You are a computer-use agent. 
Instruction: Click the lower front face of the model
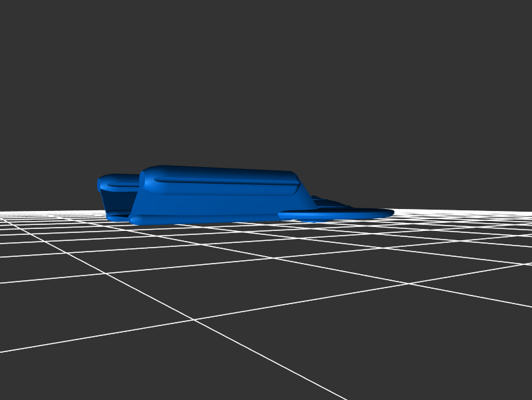[x=199, y=214]
